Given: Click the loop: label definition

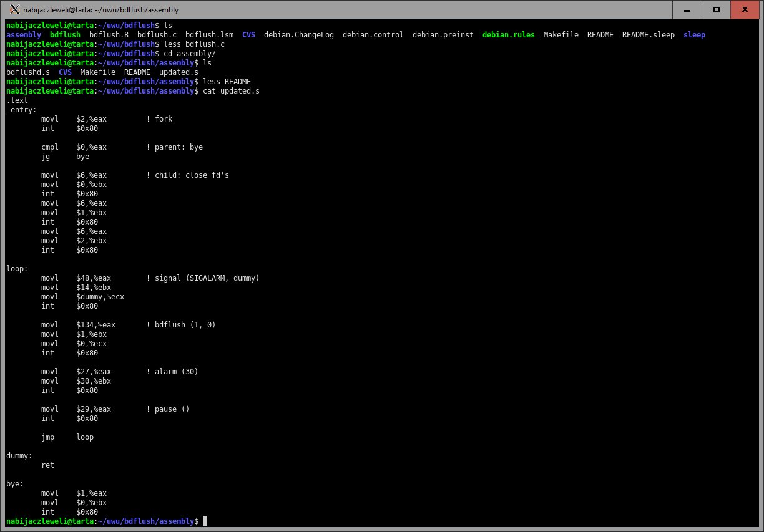Looking at the screenshot, I should (17, 269).
